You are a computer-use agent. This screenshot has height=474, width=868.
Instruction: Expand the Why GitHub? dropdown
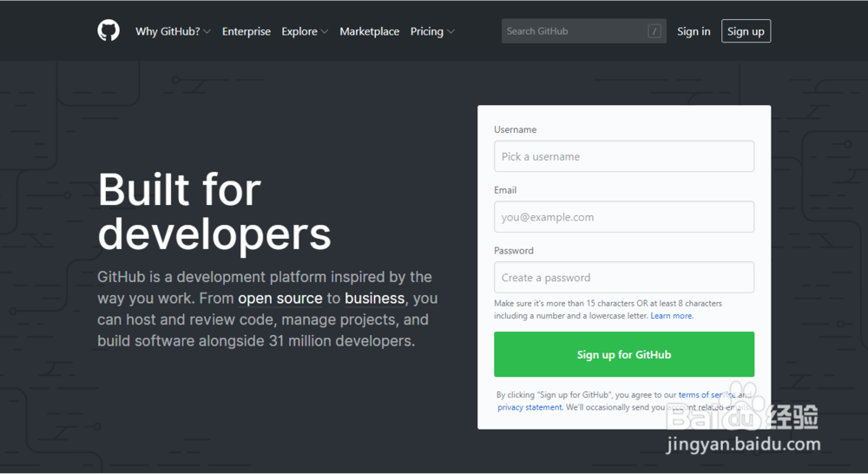[173, 31]
